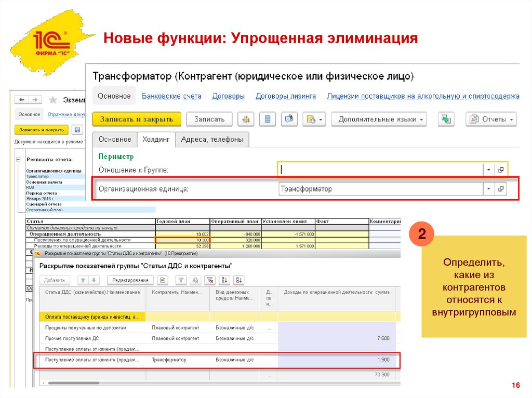Screen dimensions: 532x398
Task: Select the Прочие поступления ДС row
Action: click(x=220, y=338)
